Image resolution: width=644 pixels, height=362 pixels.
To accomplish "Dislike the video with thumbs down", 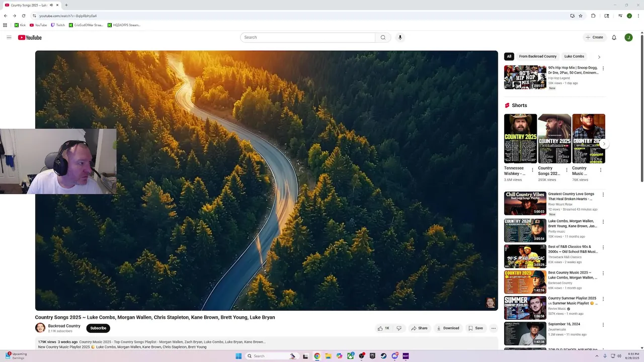I will coord(399,328).
